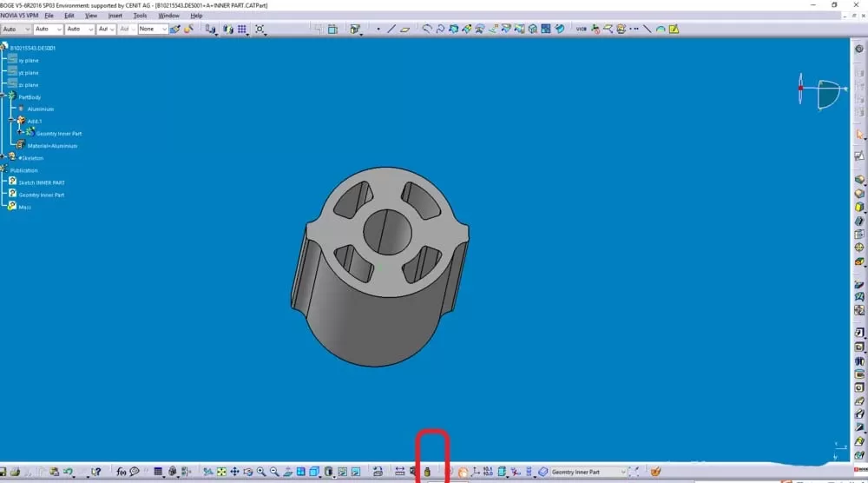Open the Help menu
The height and width of the screenshot is (483, 868).
click(196, 16)
